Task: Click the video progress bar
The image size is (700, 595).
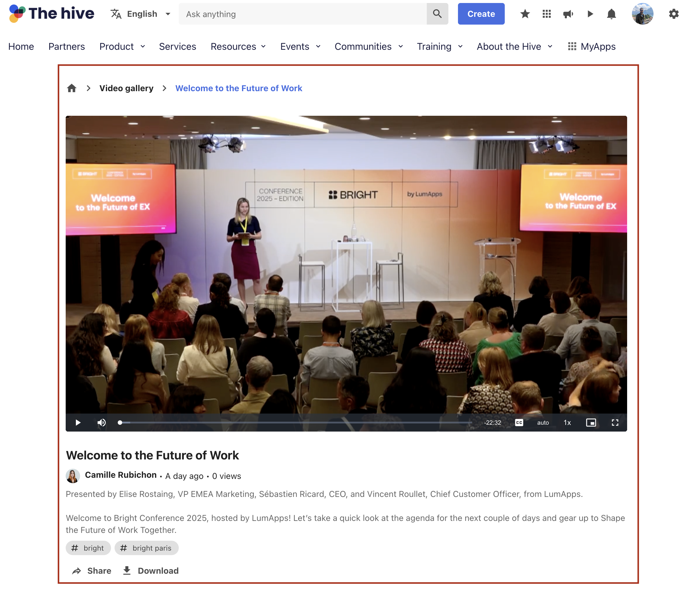Action: (295, 422)
